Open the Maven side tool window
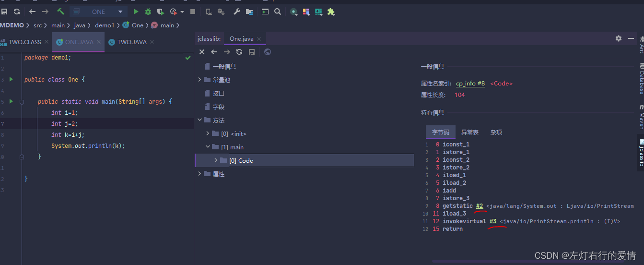Image resolution: width=644 pixels, height=265 pixels. (x=641, y=117)
